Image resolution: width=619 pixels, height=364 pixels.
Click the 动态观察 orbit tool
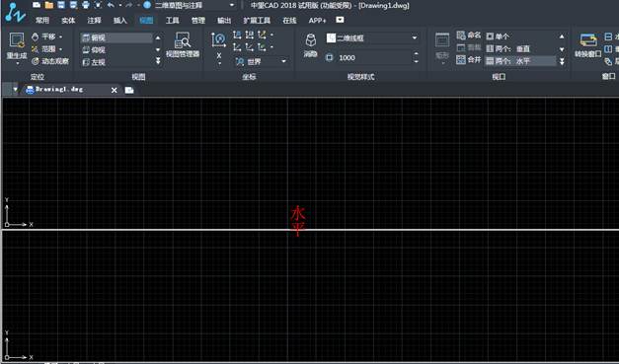50,61
